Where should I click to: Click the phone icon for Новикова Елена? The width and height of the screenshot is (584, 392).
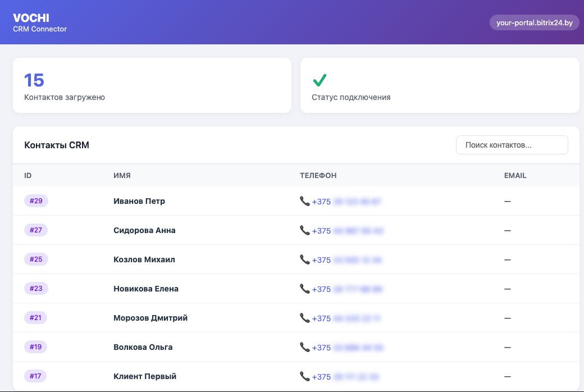[x=305, y=289]
